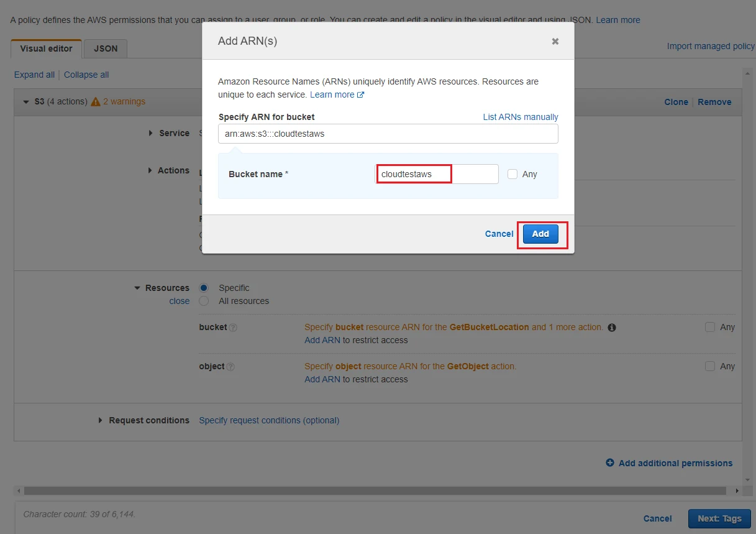Expand the Actions section

point(151,170)
